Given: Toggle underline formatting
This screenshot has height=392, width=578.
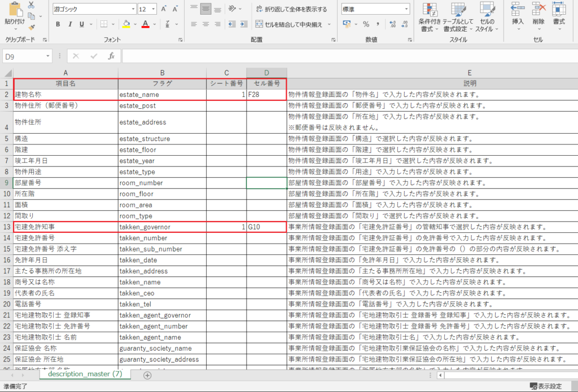Looking at the screenshot, I should click(x=81, y=24).
